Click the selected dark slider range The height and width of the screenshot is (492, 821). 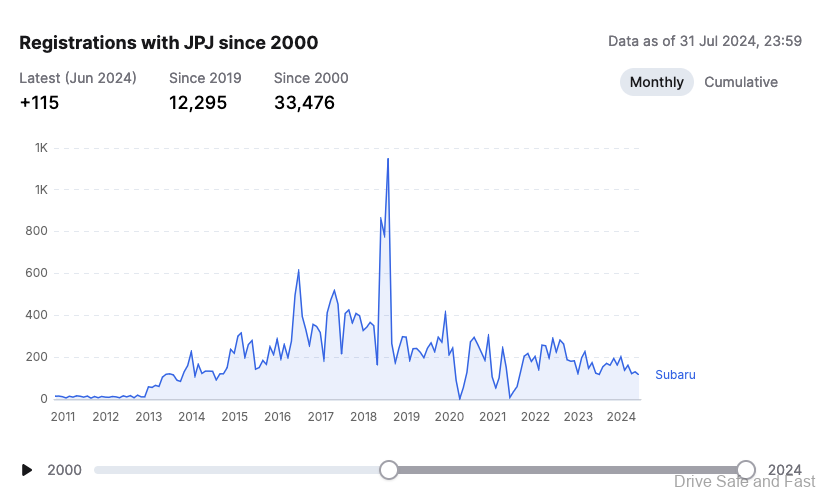tap(567, 470)
